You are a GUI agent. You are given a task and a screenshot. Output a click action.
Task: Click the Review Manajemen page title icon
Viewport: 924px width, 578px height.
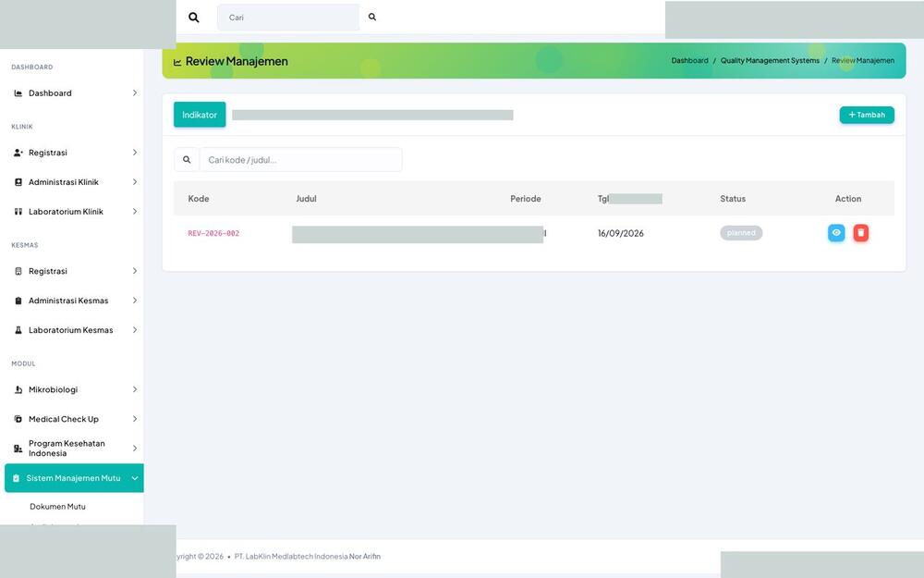pyautogui.click(x=177, y=62)
